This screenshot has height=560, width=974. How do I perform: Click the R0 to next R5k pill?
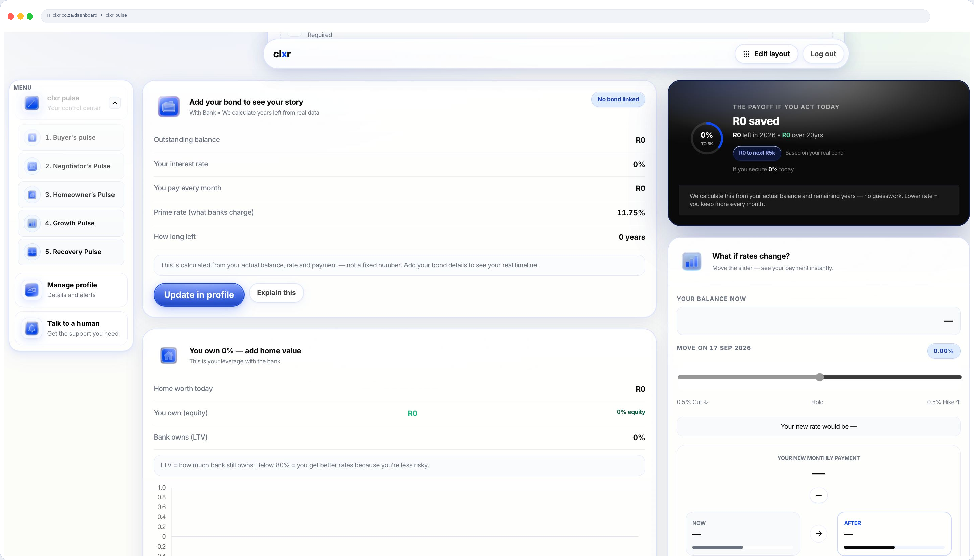coord(756,153)
